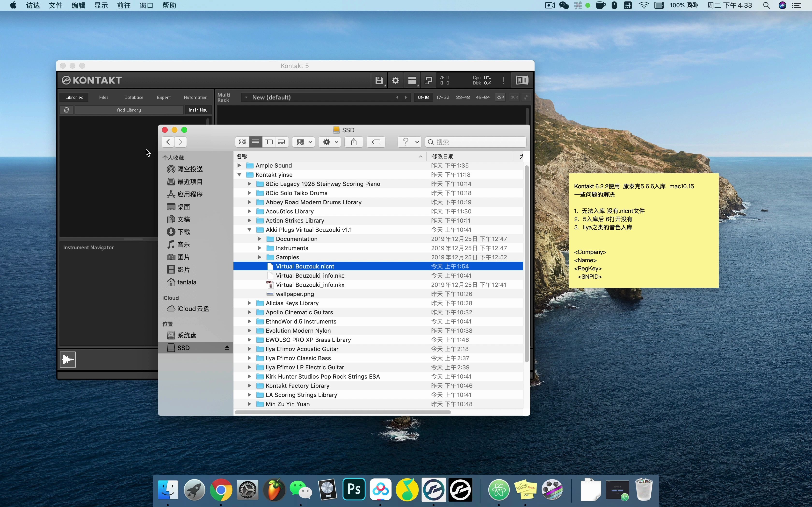This screenshot has height=507, width=812.
Task: Open Kontakt options gear icon
Action: 396,80
